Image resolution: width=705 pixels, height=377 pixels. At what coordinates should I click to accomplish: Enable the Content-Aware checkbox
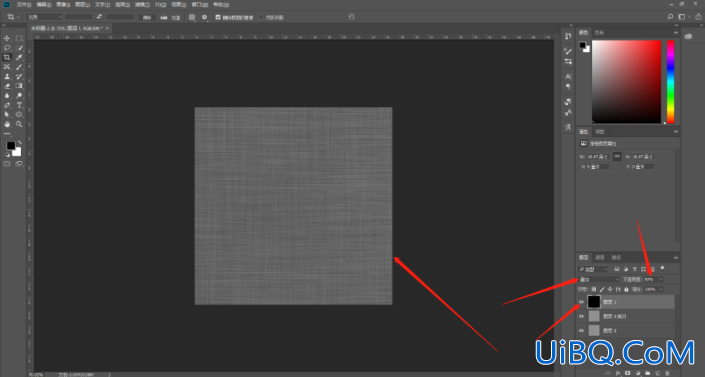click(261, 17)
